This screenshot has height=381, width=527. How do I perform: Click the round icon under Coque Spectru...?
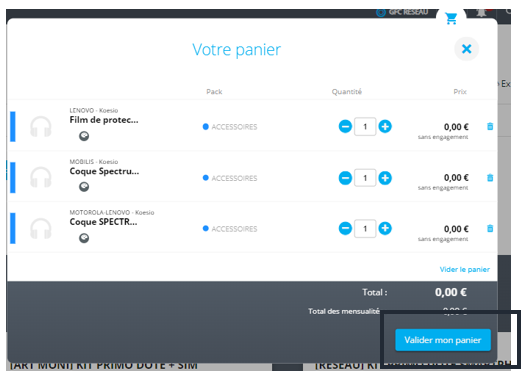pyautogui.click(x=84, y=186)
